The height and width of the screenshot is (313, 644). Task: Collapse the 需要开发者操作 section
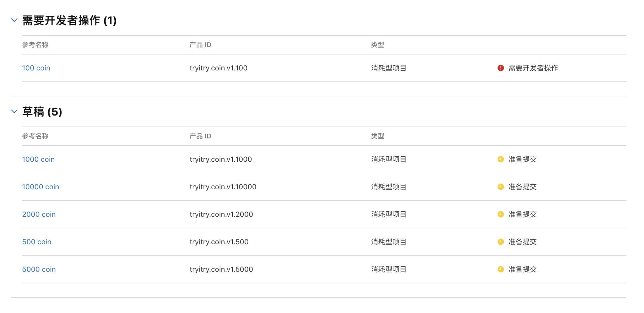coord(14,20)
